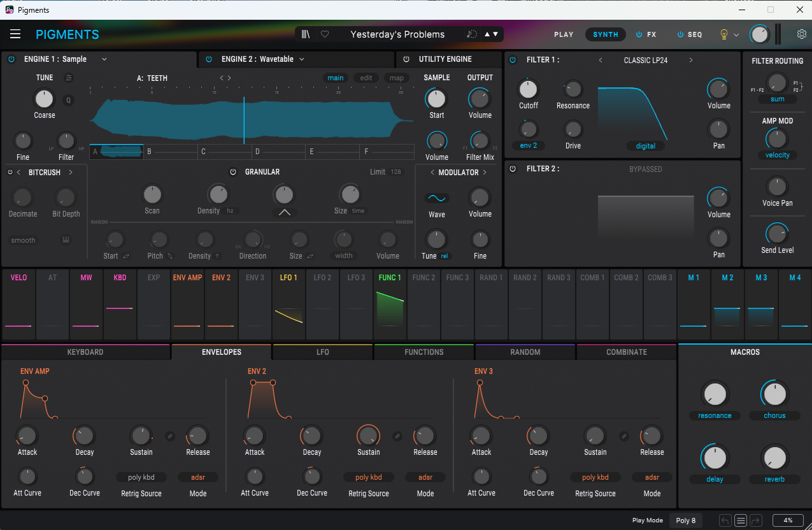Click the Filter 1 Cutoff knob
812x530 pixels.
[529, 89]
